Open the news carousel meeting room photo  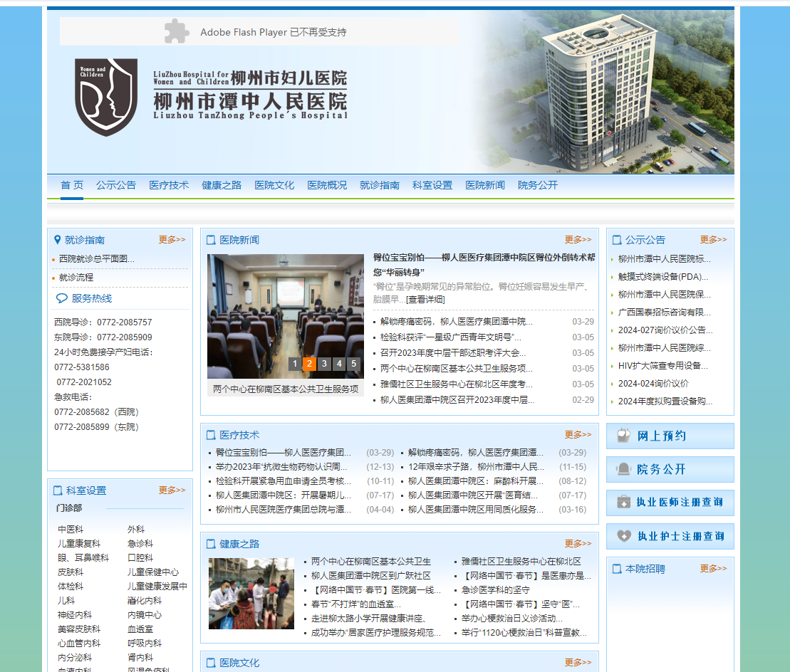coord(286,316)
